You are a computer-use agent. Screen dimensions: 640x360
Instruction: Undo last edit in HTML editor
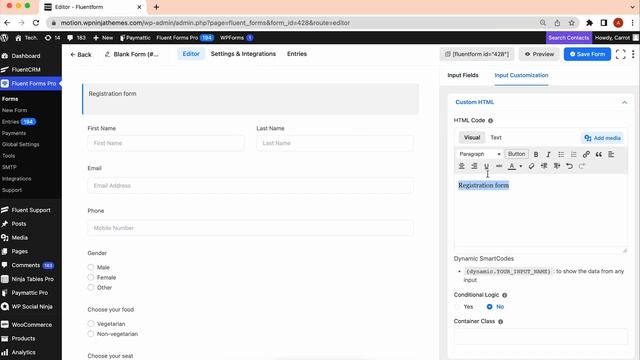(569, 166)
